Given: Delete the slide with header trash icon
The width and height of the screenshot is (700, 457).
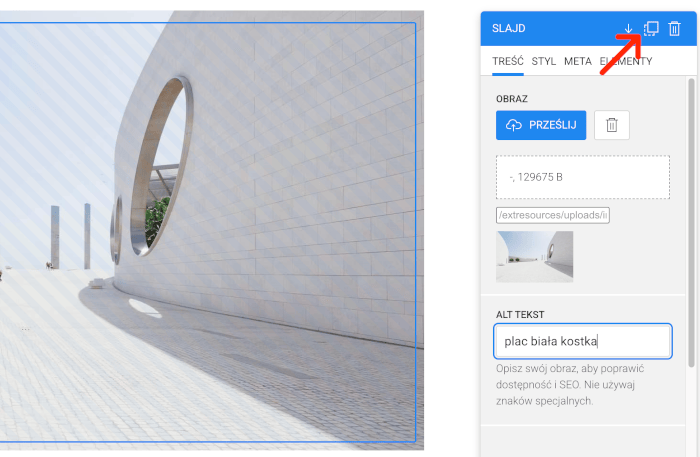Looking at the screenshot, I should pos(674,29).
